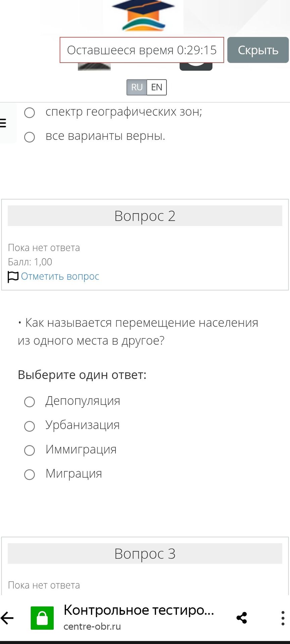Open the share icon in bottom bar

click(x=242, y=618)
